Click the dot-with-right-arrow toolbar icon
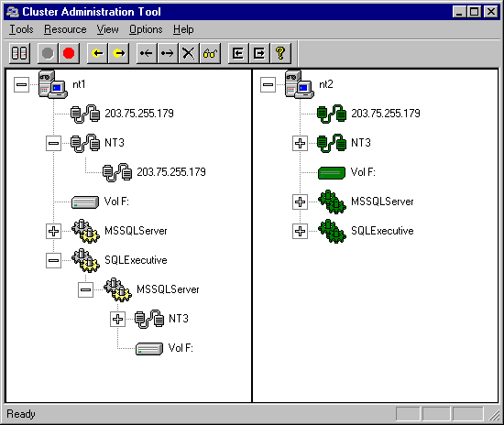 point(167,53)
